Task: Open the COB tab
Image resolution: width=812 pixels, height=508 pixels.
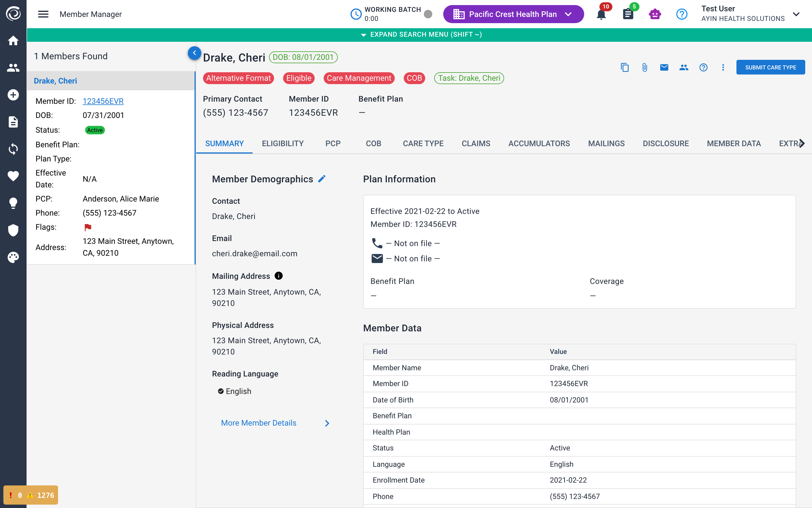Action: [374, 143]
